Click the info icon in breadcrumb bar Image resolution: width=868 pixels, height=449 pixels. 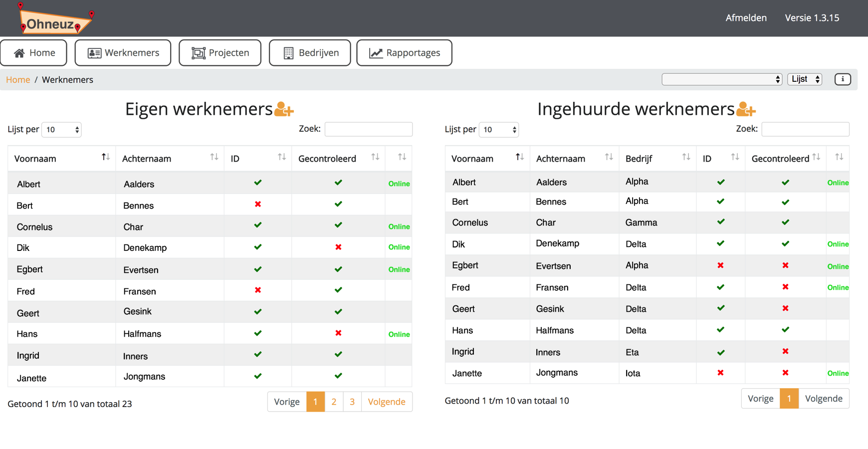click(x=843, y=79)
